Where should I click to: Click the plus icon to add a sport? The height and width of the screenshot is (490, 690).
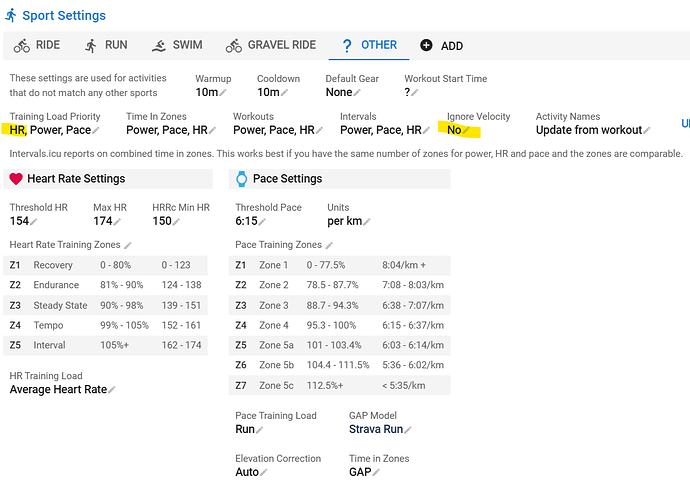[x=427, y=46]
